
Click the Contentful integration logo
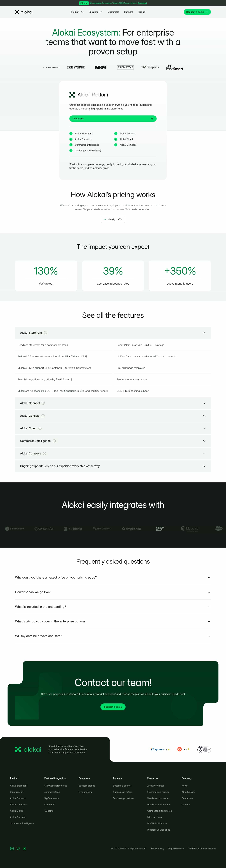point(44,528)
